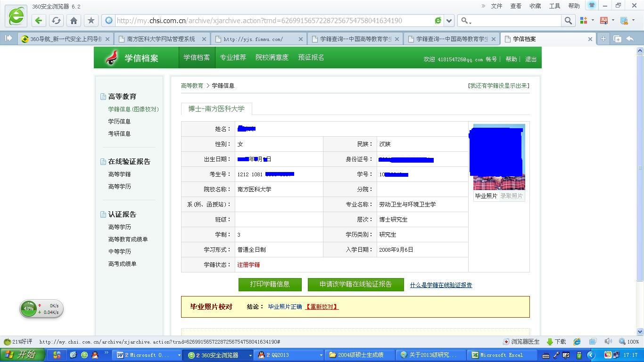Open 学历信息 in the sidebar

tap(119, 122)
